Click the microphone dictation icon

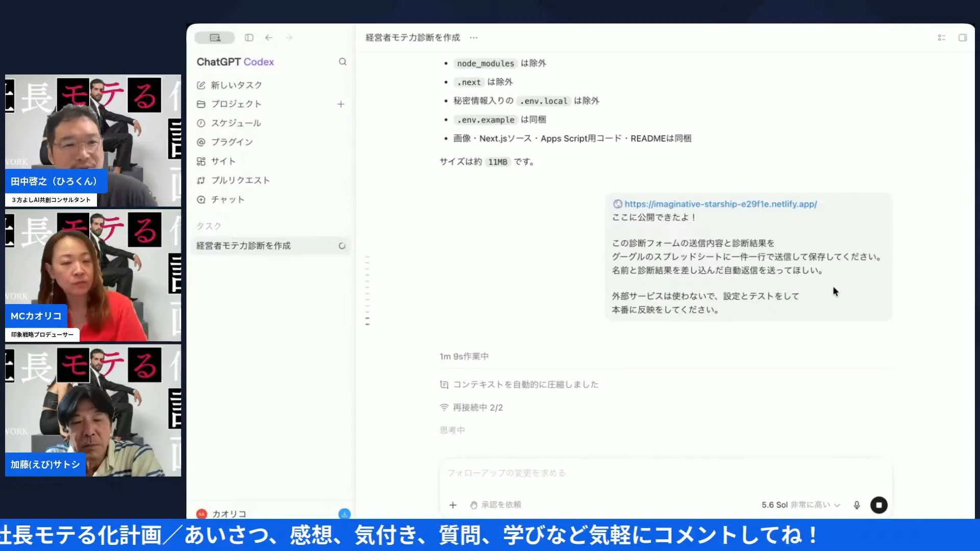(857, 505)
